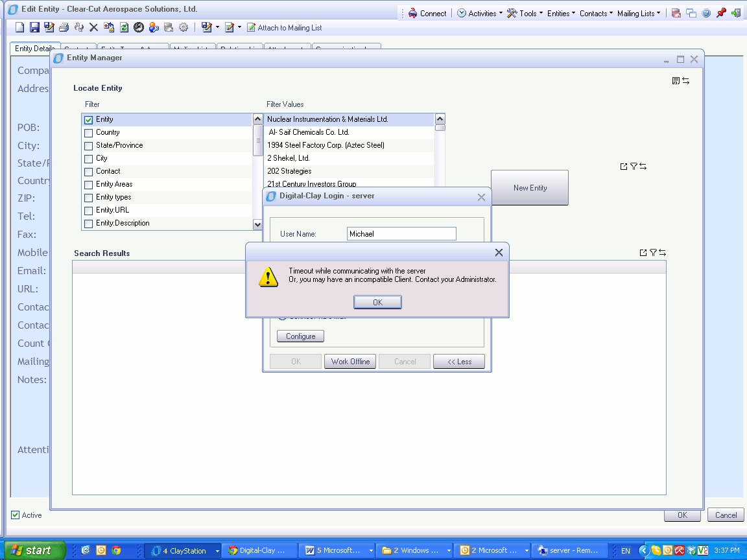Click the User Name input field
This screenshot has height=560, width=747.
(x=401, y=234)
